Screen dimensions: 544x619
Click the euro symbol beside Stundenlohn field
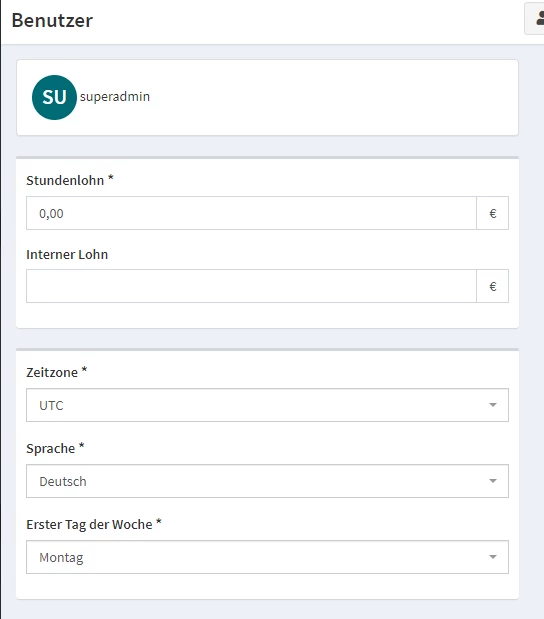pyautogui.click(x=492, y=213)
